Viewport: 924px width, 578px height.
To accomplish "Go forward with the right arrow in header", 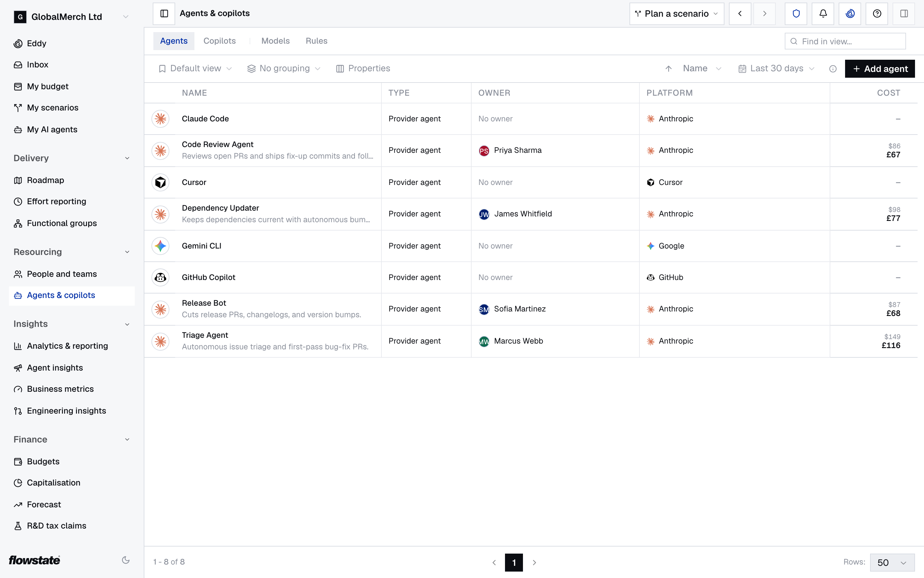I will click(765, 14).
